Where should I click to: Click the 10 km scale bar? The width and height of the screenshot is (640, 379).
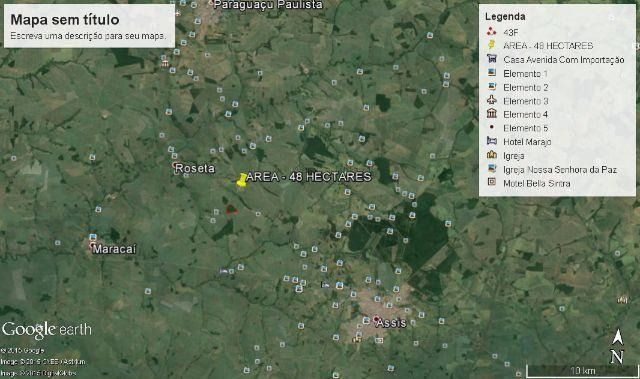tap(582, 371)
